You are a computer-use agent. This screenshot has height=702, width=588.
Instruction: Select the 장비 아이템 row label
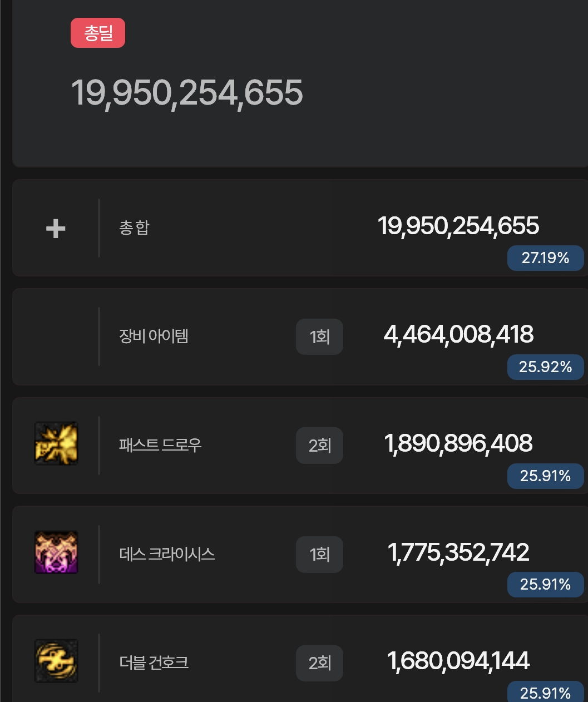(x=154, y=336)
